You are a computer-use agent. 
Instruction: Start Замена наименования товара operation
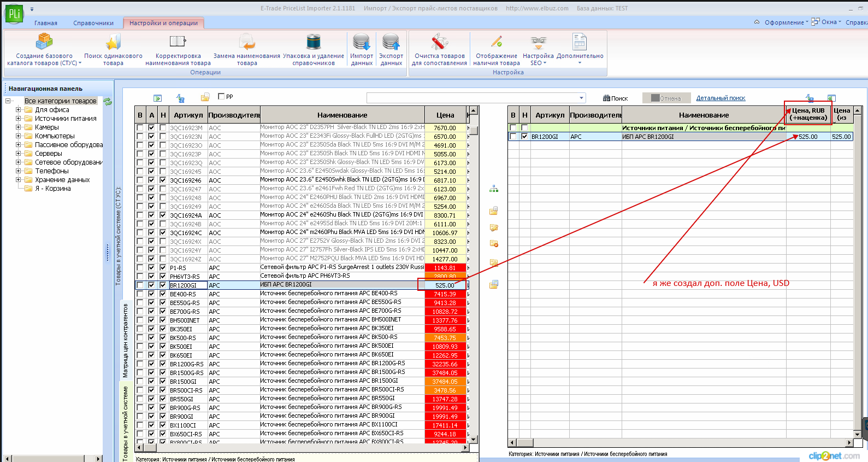point(247,49)
